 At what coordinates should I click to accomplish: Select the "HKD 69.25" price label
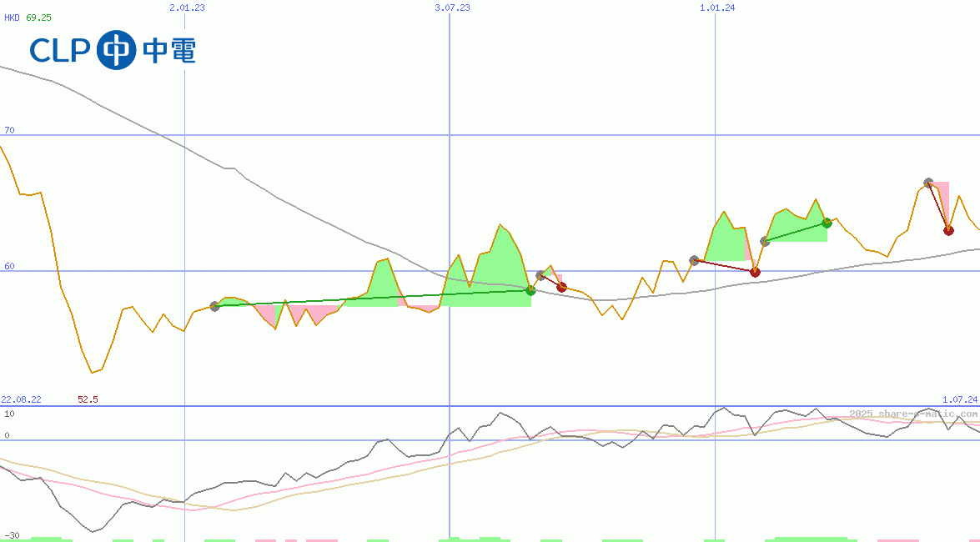(28, 18)
